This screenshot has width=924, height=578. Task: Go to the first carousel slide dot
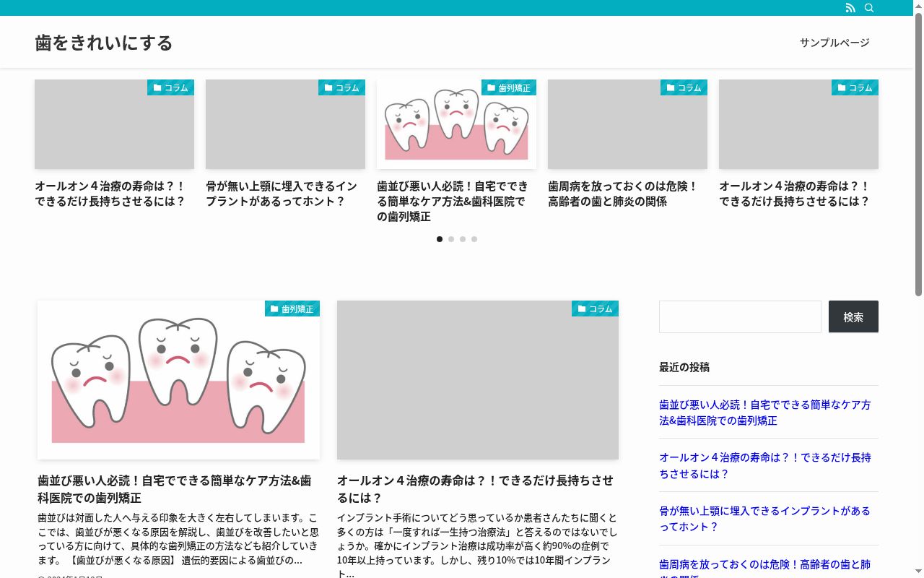(440, 239)
